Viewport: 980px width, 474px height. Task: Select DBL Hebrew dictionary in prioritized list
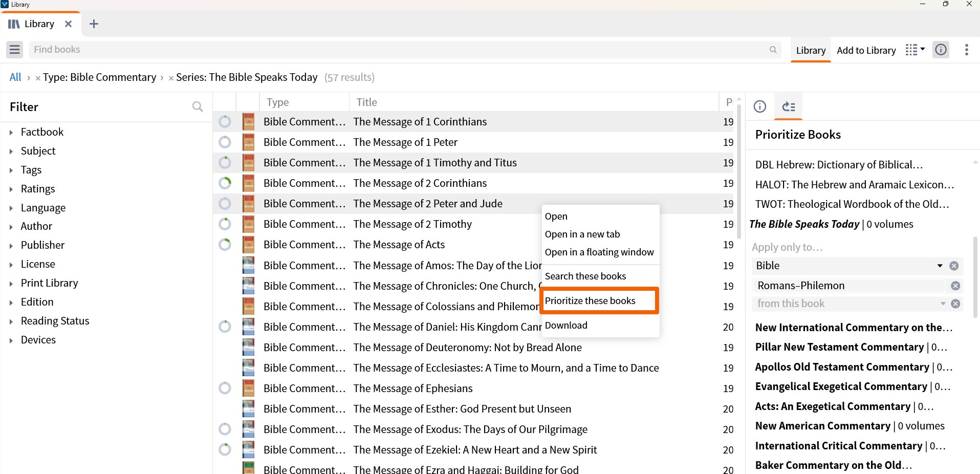click(x=839, y=165)
